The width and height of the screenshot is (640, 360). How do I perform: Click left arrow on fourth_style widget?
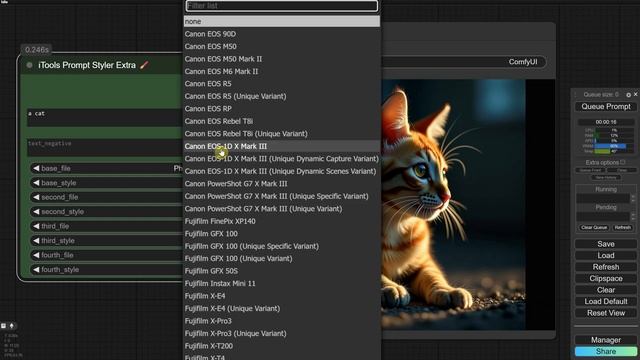click(36, 270)
